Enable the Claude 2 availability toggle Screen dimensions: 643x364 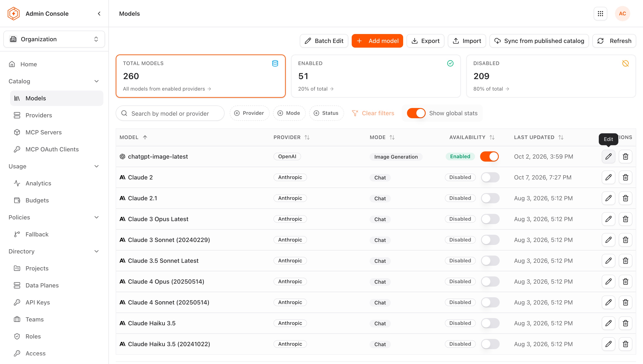(490, 177)
